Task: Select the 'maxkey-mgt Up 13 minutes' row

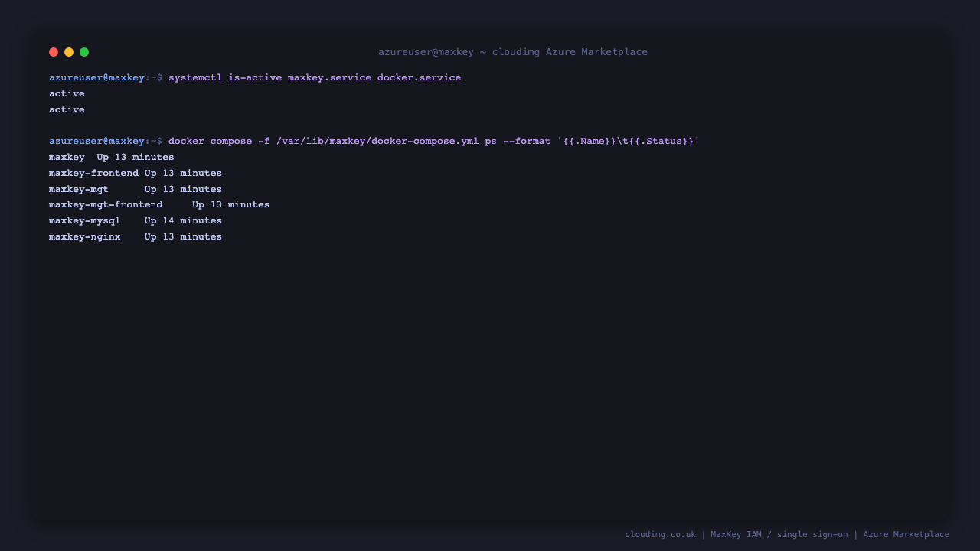Action: (136, 189)
